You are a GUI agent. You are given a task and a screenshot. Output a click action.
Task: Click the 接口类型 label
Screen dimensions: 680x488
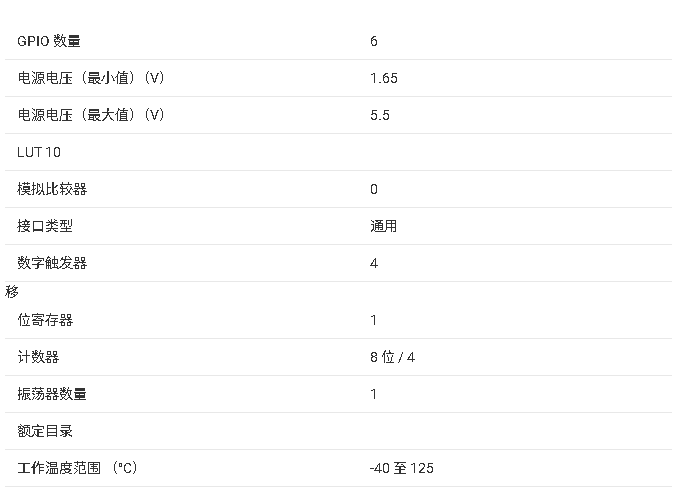[x=45, y=226]
